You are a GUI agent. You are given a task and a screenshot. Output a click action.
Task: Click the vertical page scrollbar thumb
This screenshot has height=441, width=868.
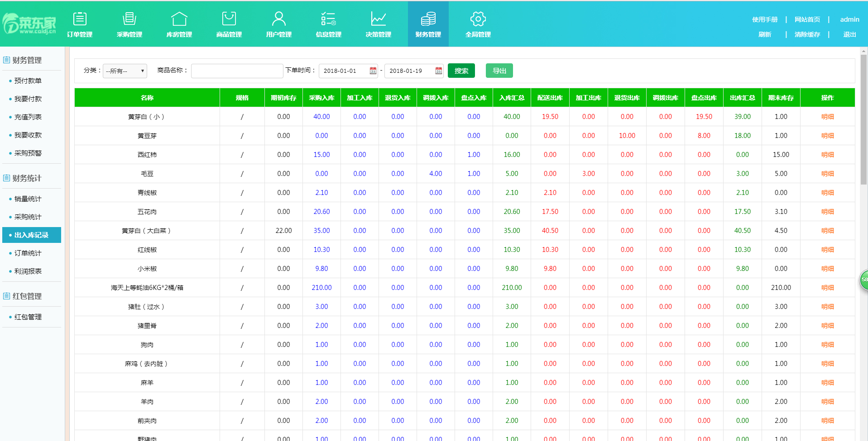coord(863,120)
